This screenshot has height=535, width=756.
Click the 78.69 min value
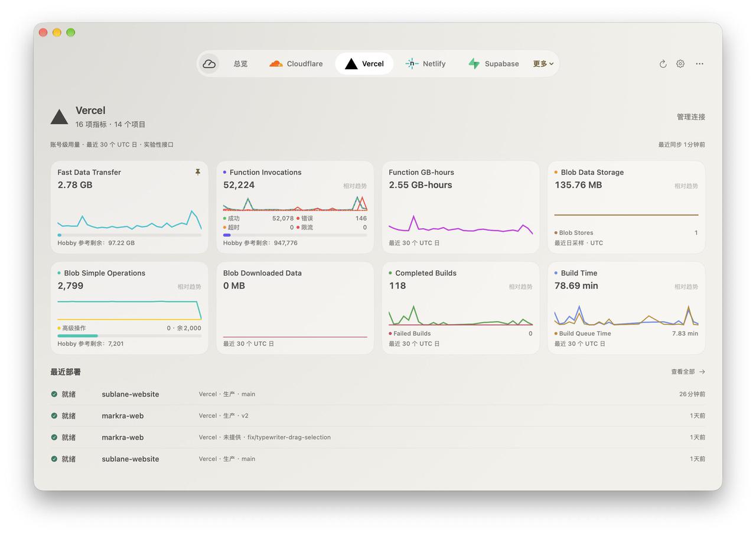576,286
